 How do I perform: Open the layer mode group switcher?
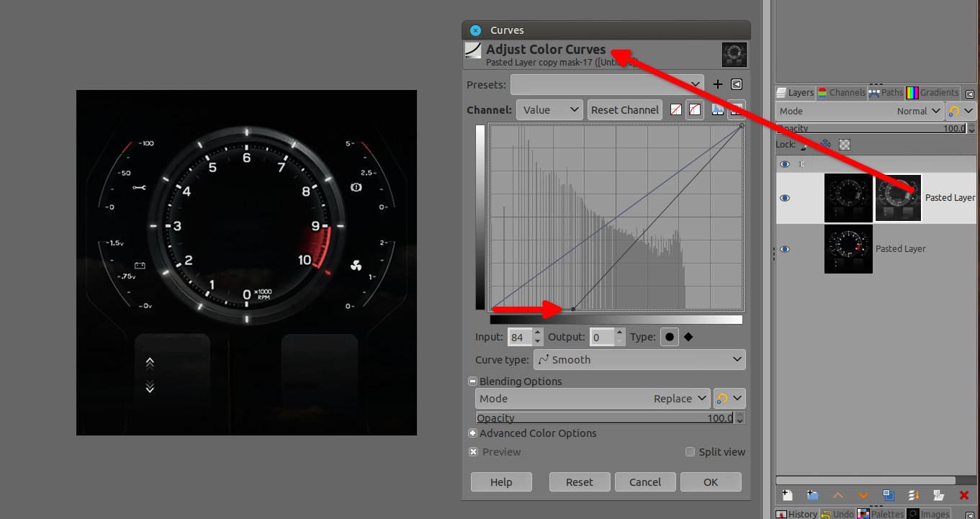point(961,111)
